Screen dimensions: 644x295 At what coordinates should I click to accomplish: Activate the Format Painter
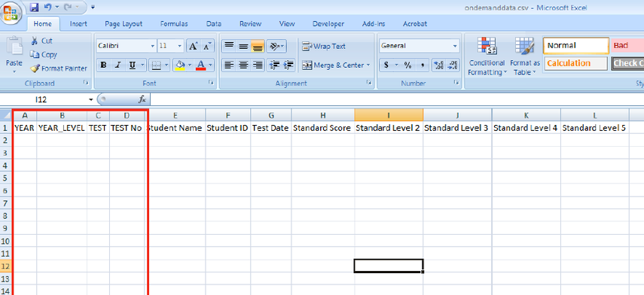pyautogui.click(x=59, y=68)
